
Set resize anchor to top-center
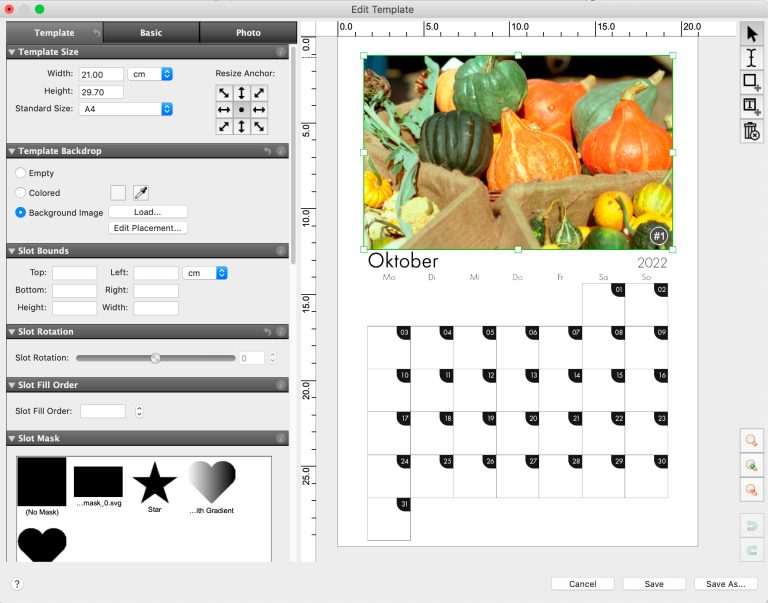point(241,93)
